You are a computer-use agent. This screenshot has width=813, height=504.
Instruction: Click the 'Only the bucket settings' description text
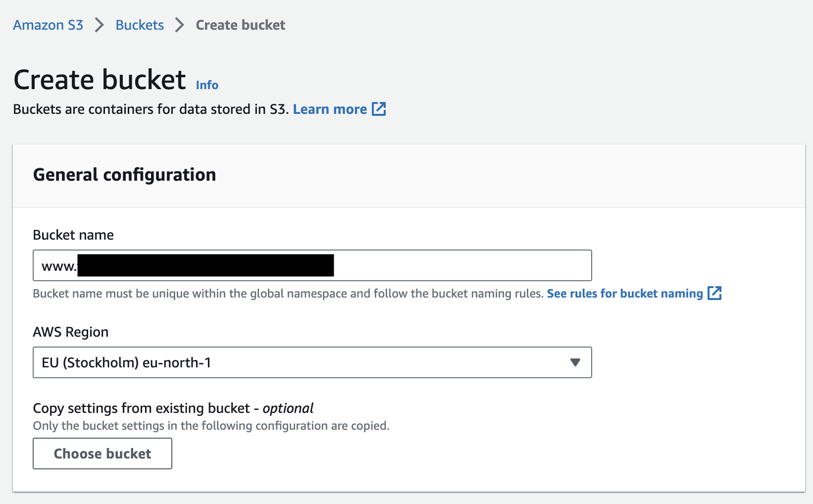click(x=211, y=426)
